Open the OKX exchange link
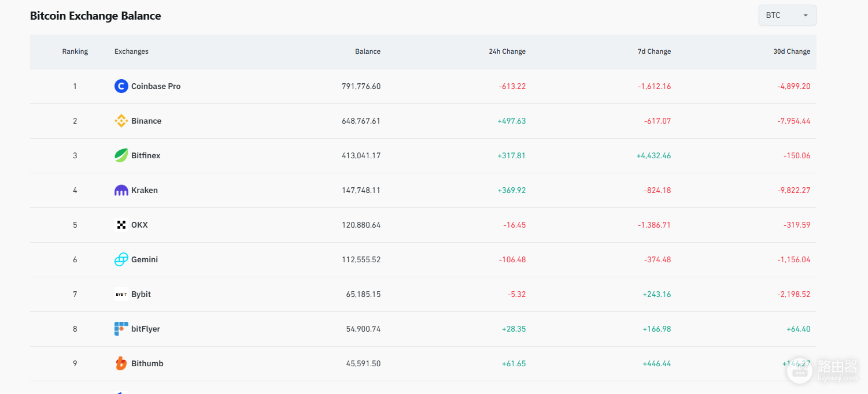This screenshot has width=868, height=394. point(139,225)
